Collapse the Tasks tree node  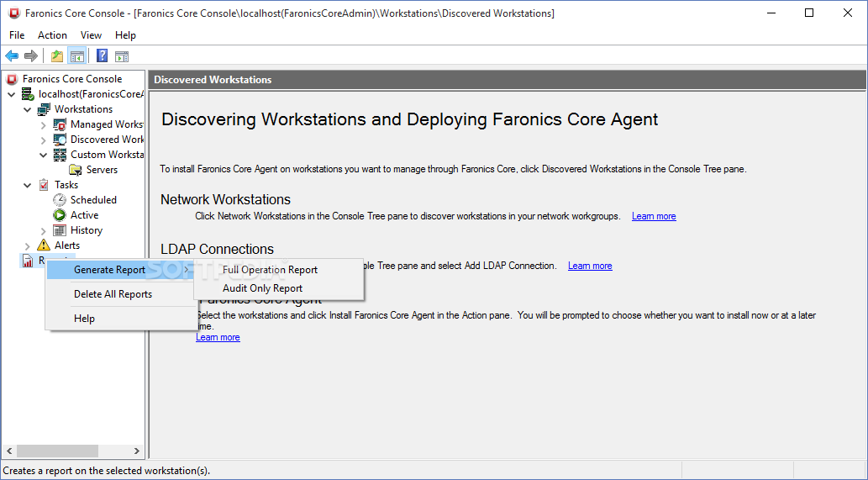point(27,186)
